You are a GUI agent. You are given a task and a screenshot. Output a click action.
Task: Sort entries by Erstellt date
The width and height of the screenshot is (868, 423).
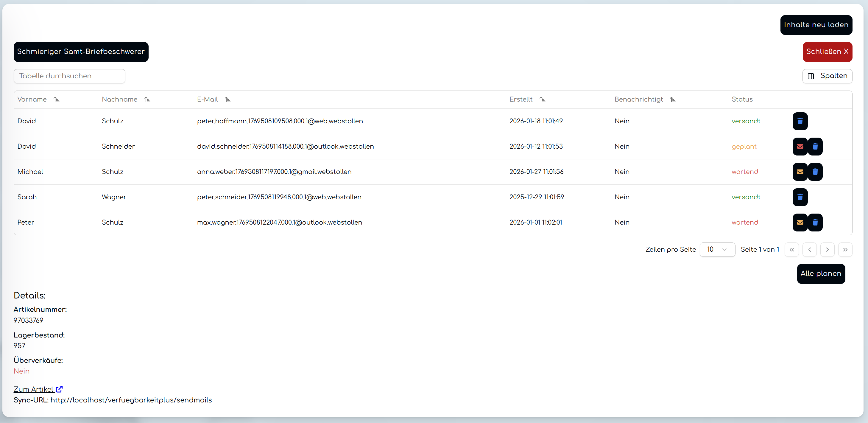[542, 99]
